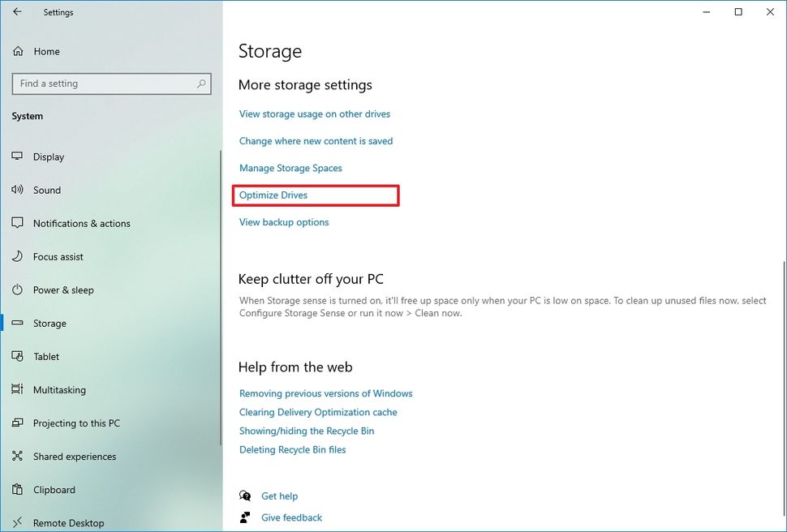The height and width of the screenshot is (532, 787).
Task: Select Projecting to this PC
Action: pyautogui.click(x=74, y=423)
